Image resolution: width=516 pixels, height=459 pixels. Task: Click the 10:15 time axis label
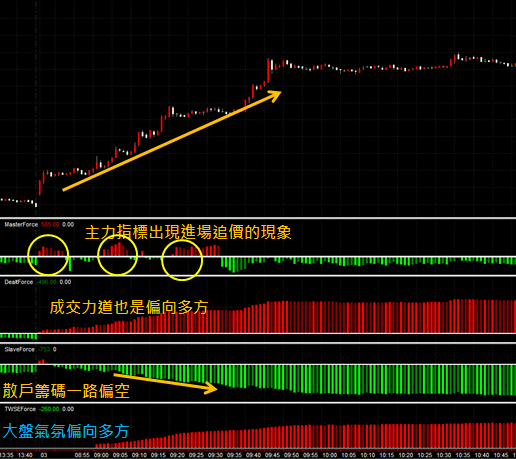[386, 455]
